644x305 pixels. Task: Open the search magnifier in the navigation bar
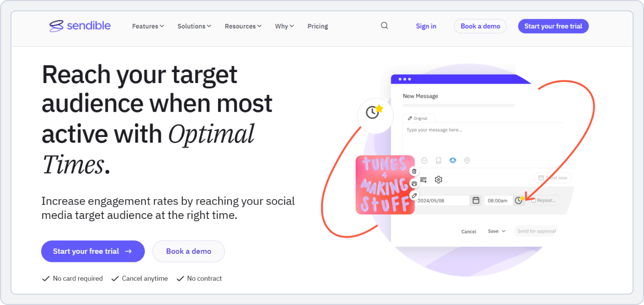click(x=384, y=25)
